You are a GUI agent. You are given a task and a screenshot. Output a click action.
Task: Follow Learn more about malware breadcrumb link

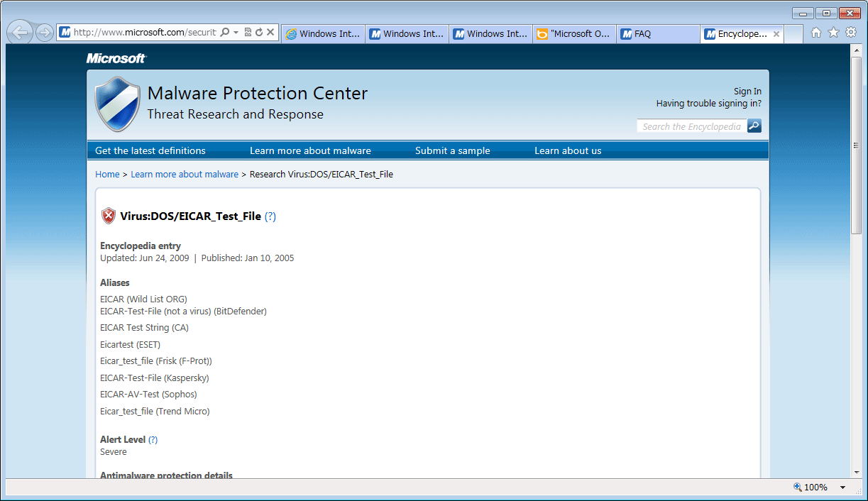[x=185, y=174]
